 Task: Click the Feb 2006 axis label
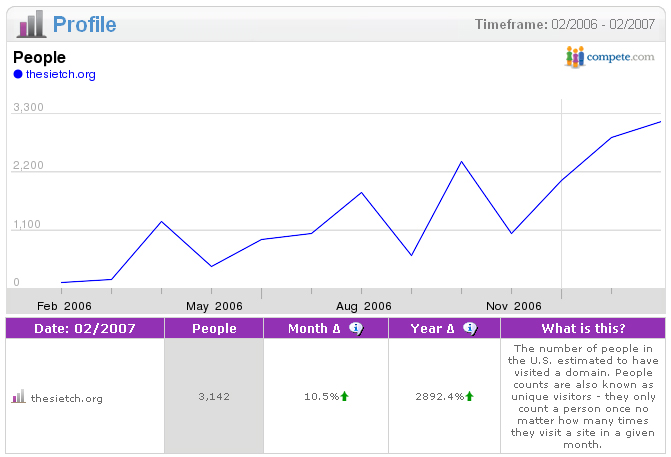pyautogui.click(x=64, y=306)
